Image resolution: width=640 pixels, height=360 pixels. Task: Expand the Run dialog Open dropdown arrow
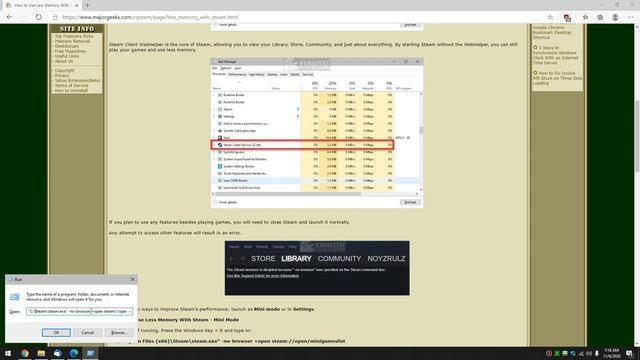click(130, 311)
